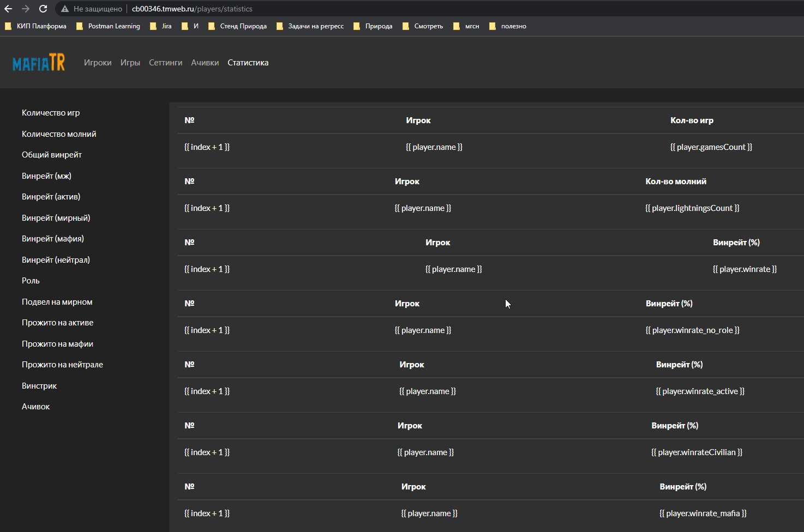Click the MafiaTR logo
The height and width of the screenshot is (532, 804).
coord(39,63)
